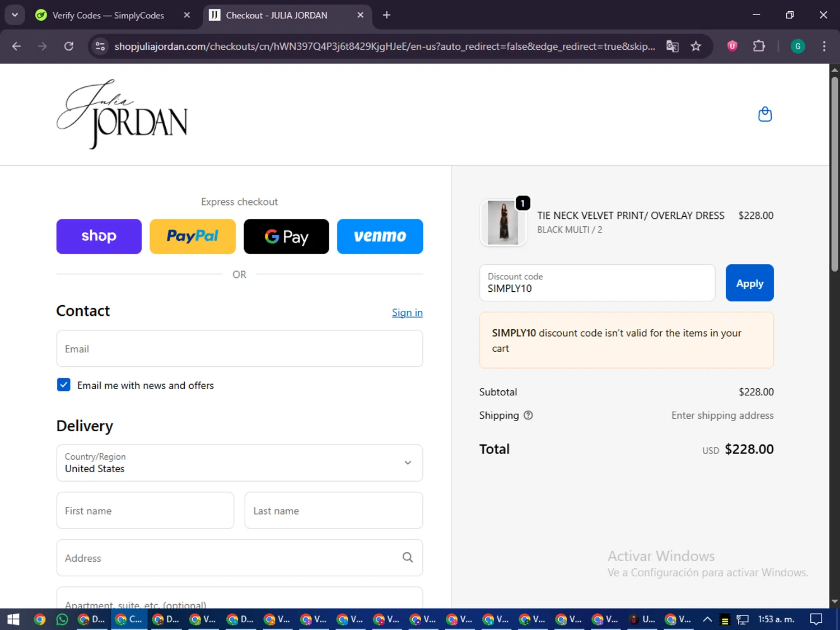The height and width of the screenshot is (630, 840).
Task: Open the yellow tray app icon
Action: point(725,620)
